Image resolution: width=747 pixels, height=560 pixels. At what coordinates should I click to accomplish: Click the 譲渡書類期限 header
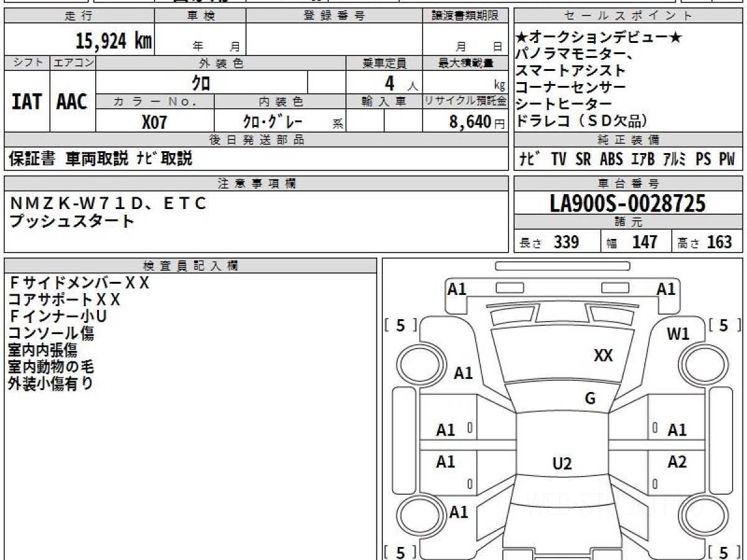pyautogui.click(x=465, y=16)
